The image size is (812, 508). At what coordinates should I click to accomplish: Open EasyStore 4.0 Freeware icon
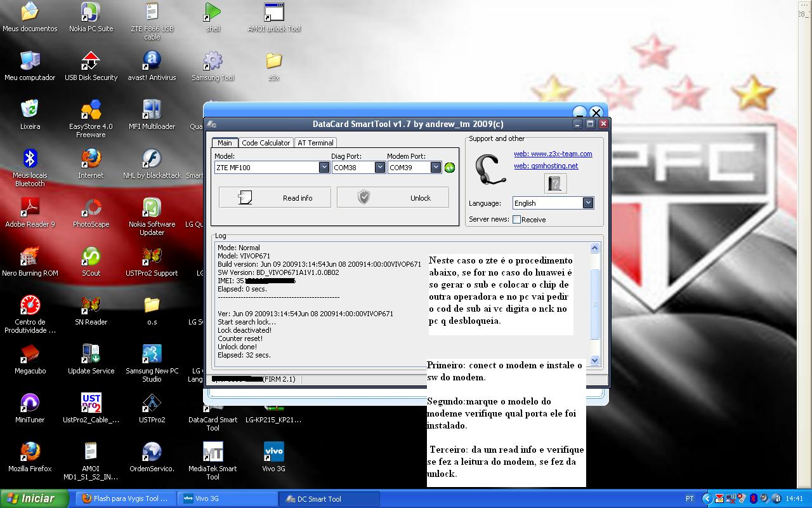pyautogui.click(x=91, y=119)
